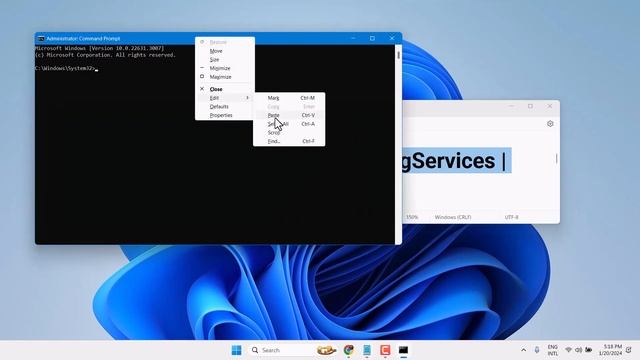Click the Command Prompt vertical scrollbar thumb

click(x=398, y=55)
